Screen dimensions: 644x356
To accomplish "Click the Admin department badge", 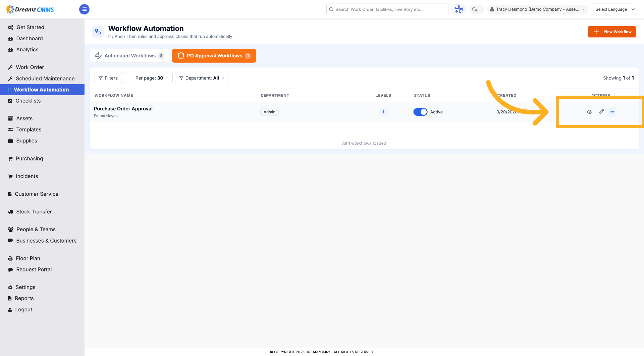I will [269, 112].
